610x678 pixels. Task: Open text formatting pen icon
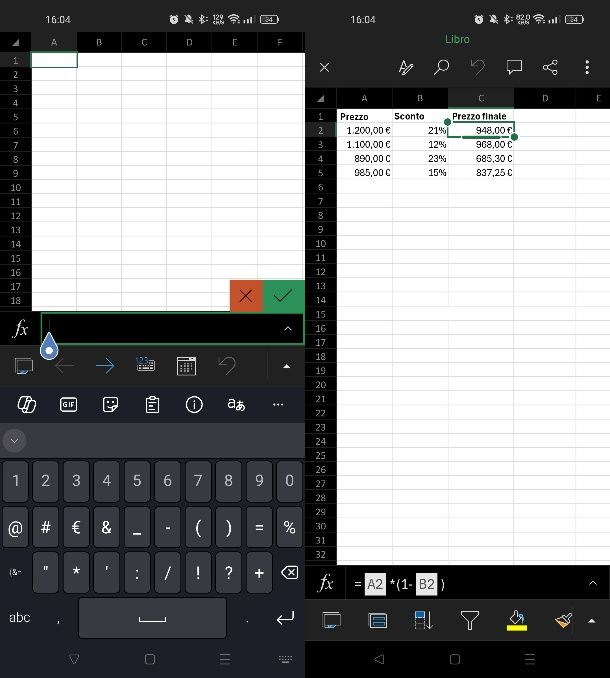tap(406, 67)
